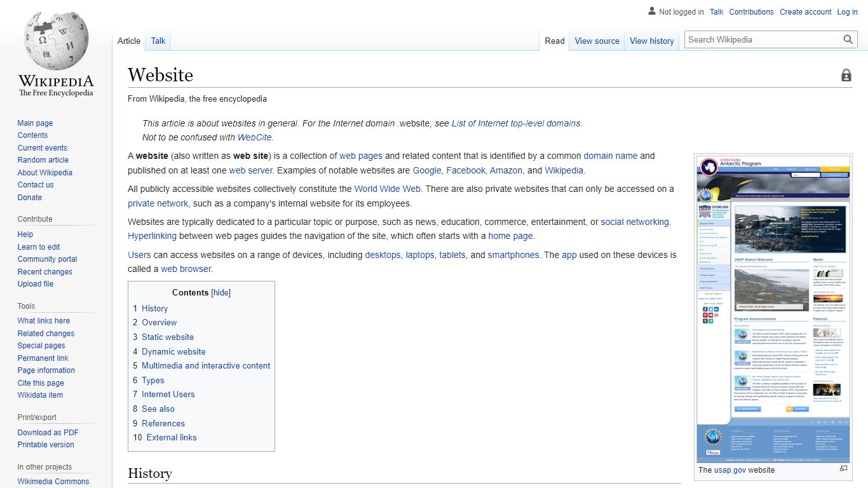Click the search magnifier icon
868x488 pixels.
pyautogui.click(x=848, y=39)
